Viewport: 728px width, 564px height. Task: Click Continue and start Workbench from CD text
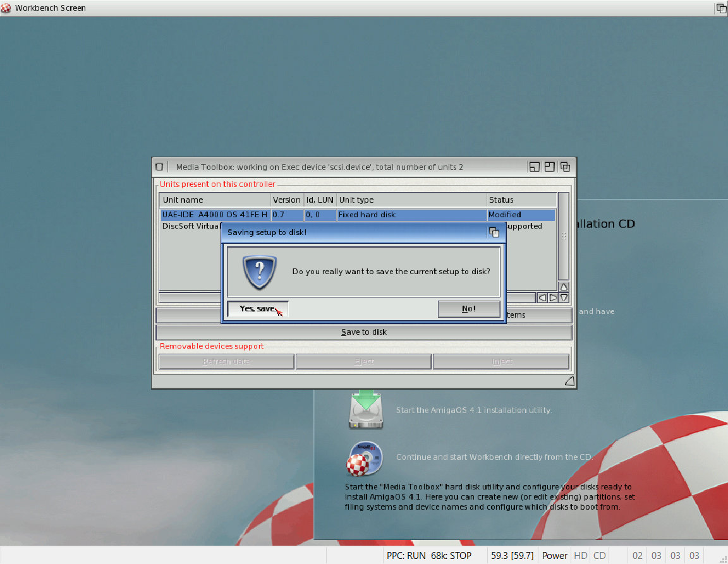(x=494, y=457)
